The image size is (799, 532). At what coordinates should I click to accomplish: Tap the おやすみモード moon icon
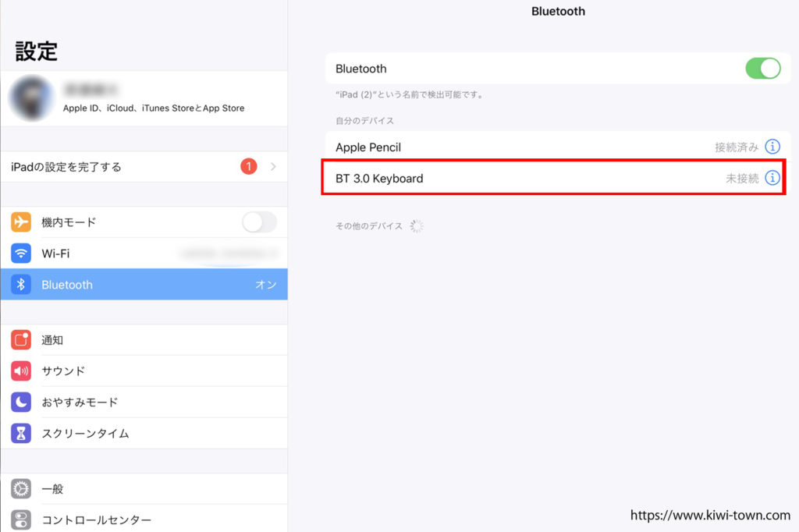click(x=21, y=402)
